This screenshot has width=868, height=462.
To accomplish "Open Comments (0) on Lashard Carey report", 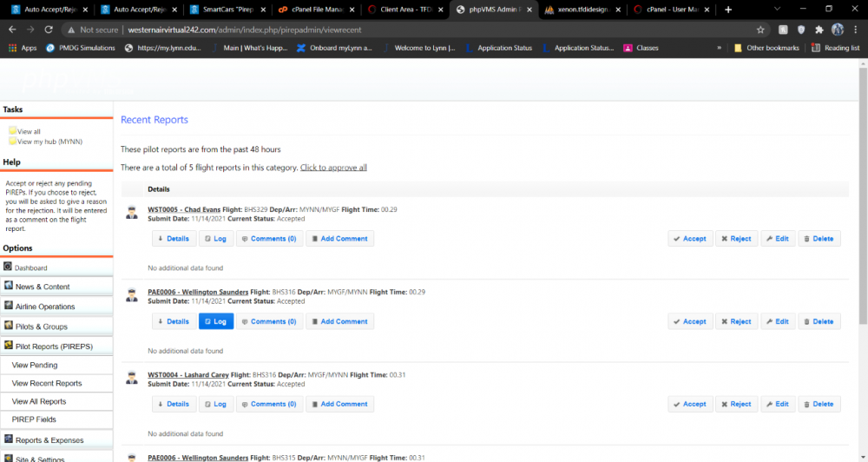I will click(270, 404).
